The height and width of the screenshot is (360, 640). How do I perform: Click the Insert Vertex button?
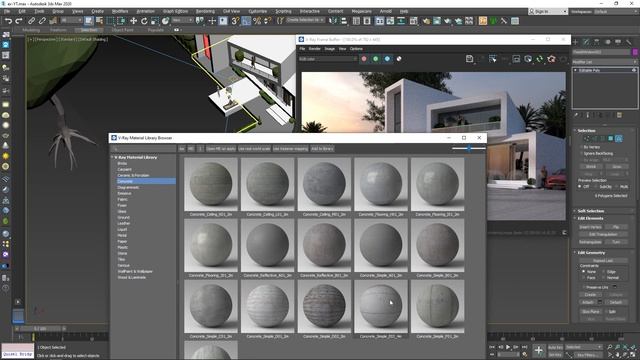[x=591, y=227]
